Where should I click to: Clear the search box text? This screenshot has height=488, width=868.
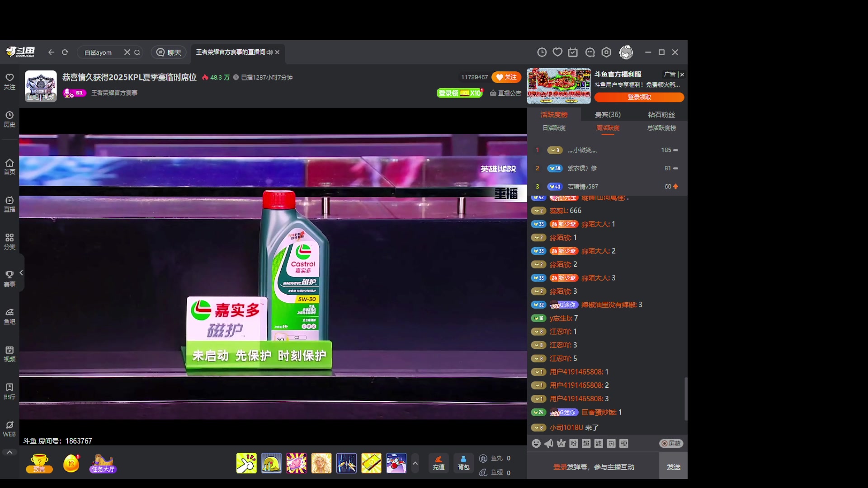click(127, 52)
